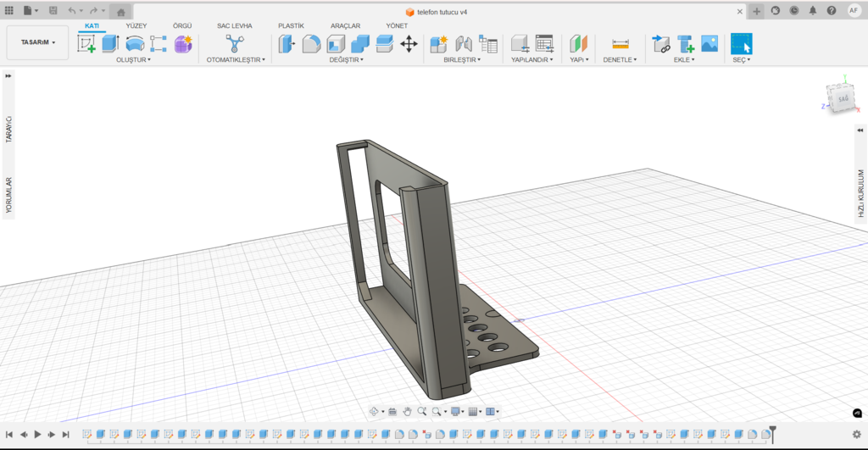This screenshot has height=450, width=868.
Task: Open the data panel grid icon
Action: click(x=8, y=10)
